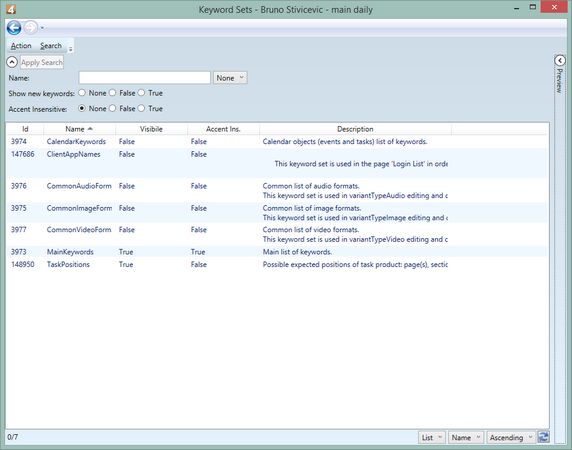Screen dimensions: 572x450
Task: Open the toolbar overflow options grip
Action: tap(70, 48)
